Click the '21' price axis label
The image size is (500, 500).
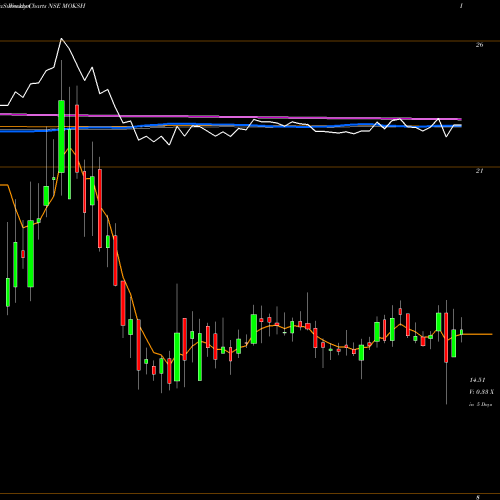(x=479, y=171)
